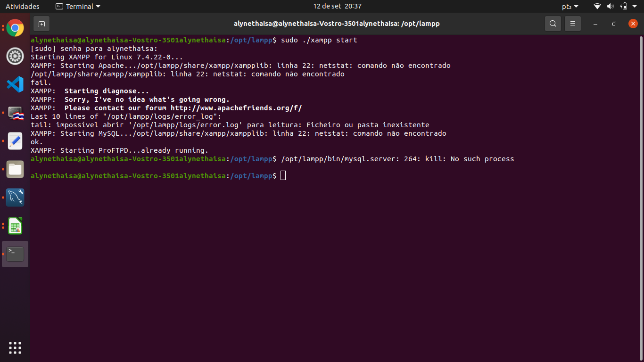This screenshot has height=362, width=644.
Task: Open Visual Studio Code from the dock
Action: point(15,85)
